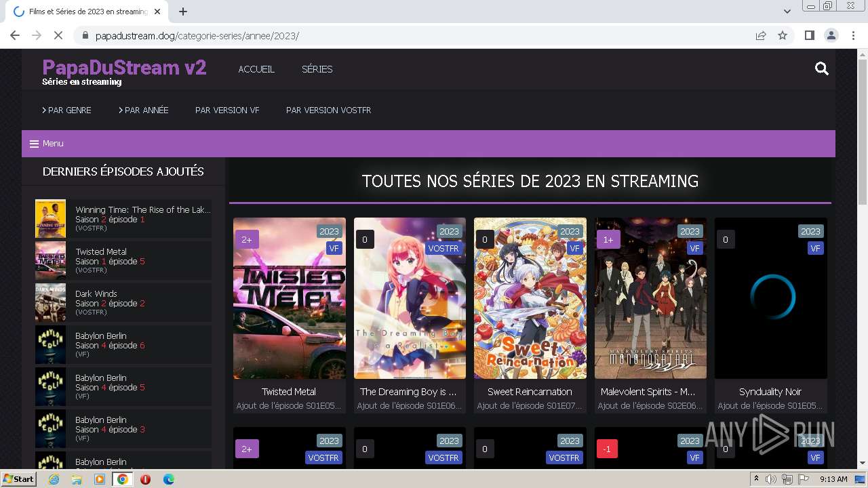Click the red -1 rating badge

click(x=607, y=449)
